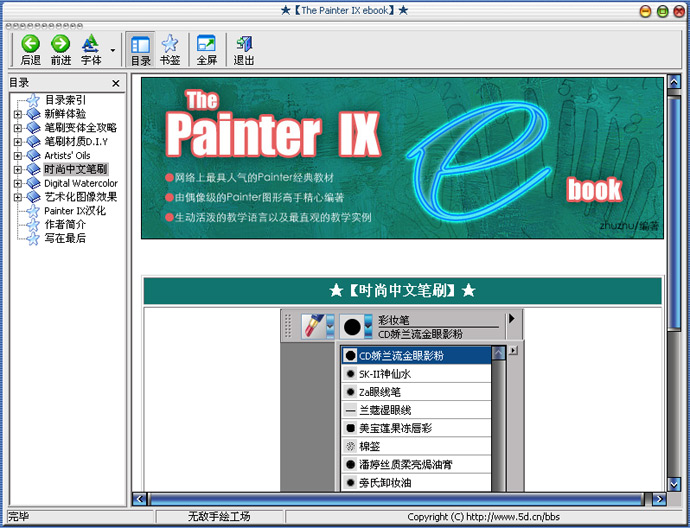Select SK-II神仙水 in brush list
This screenshot has width=690, height=528.
[x=416, y=374]
